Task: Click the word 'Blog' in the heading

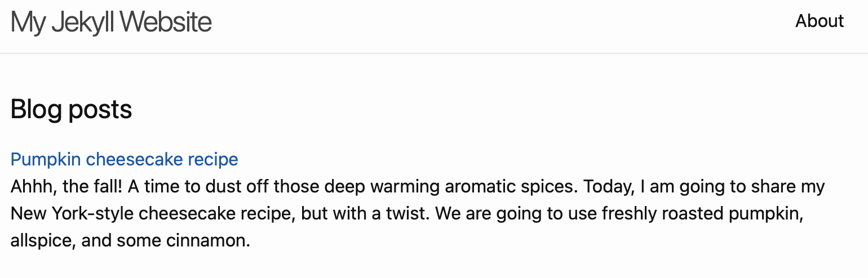Action: click(x=37, y=110)
